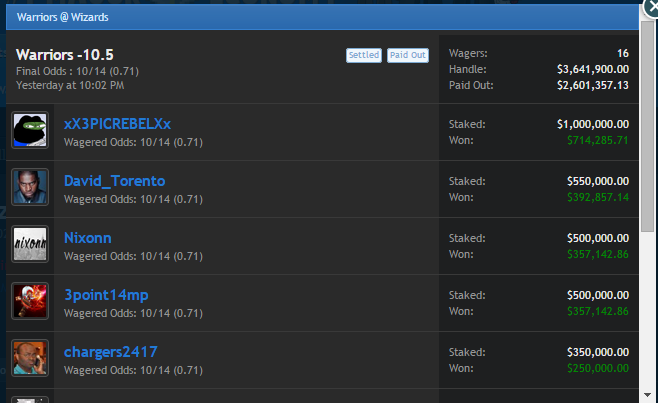Open Nixonn's avatar image
This screenshot has height=403, width=658.
click(x=30, y=244)
